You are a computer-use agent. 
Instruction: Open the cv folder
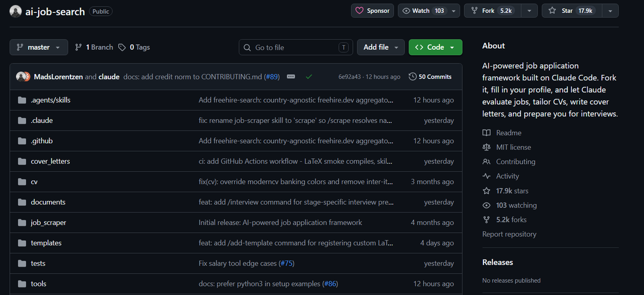click(x=34, y=182)
